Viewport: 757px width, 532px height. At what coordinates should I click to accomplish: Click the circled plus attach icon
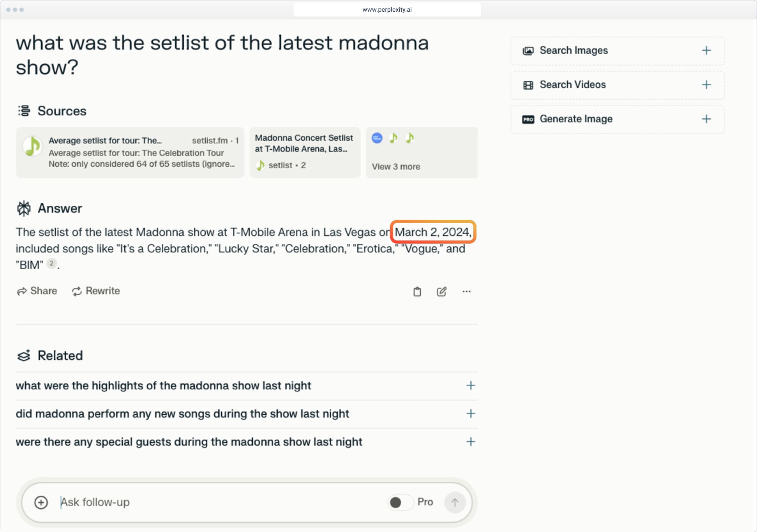pos(41,502)
